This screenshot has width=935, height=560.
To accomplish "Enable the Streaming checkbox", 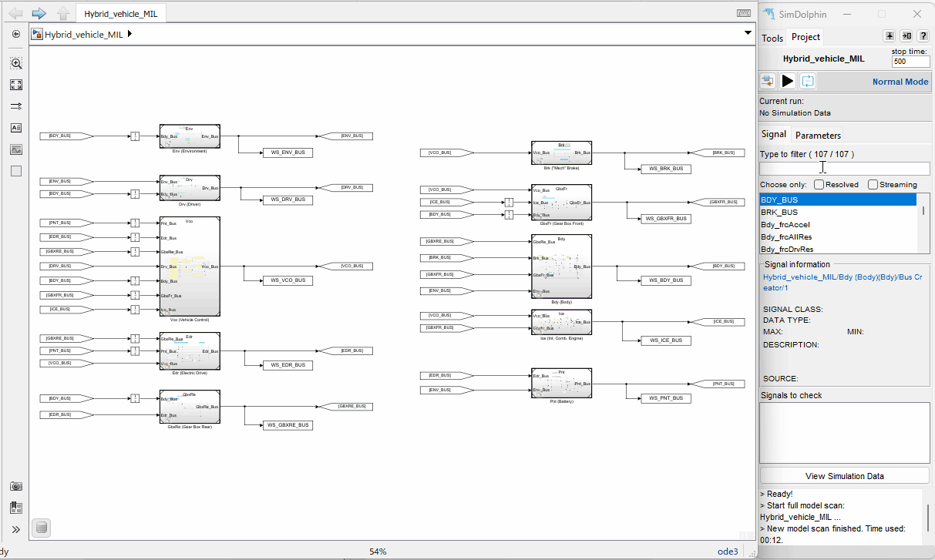I will pos(873,185).
